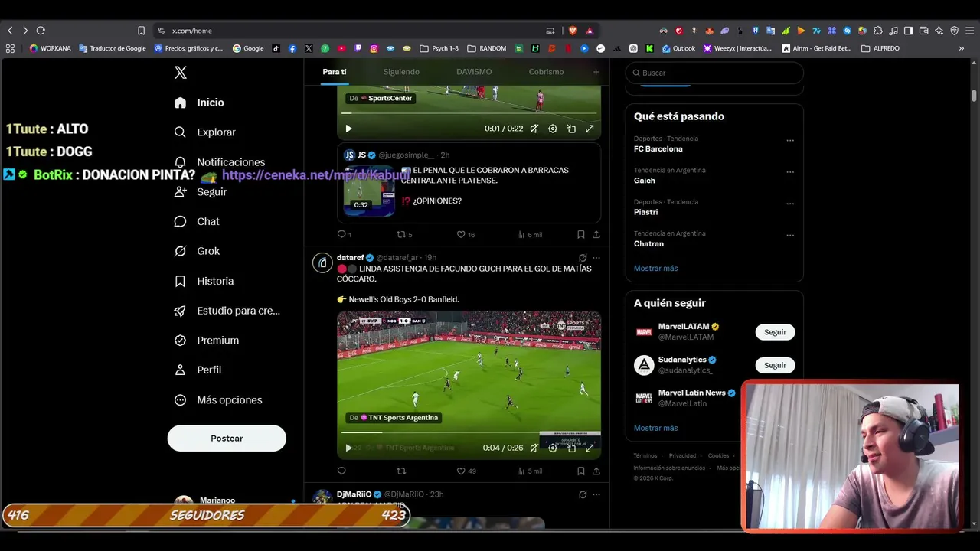The width and height of the screenshot is (980, 551).
Task: Reply to the JS Barracas Central post
Action: tap(341, 235)
